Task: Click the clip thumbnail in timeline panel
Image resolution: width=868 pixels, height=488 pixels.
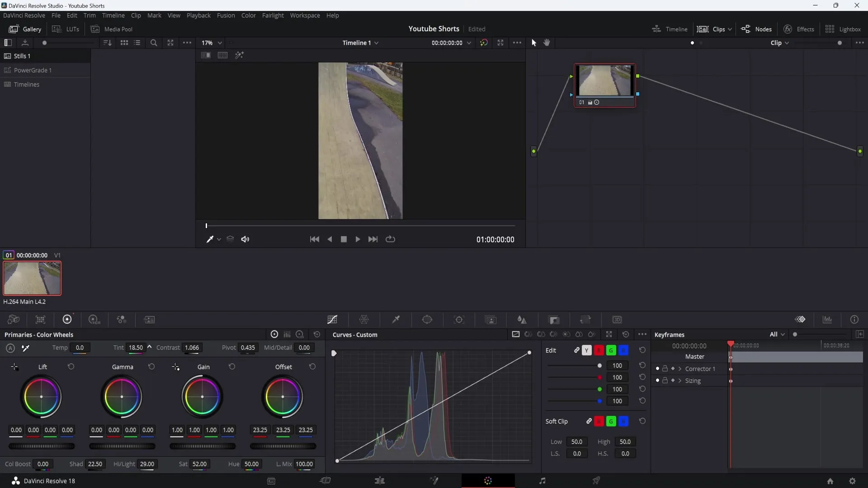Action: [32, 278]
